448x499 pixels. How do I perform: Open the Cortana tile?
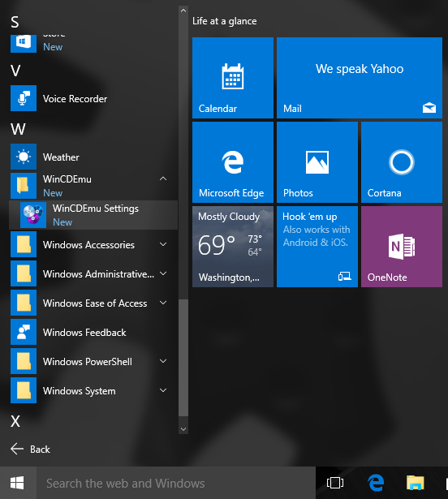click(402, 162)
